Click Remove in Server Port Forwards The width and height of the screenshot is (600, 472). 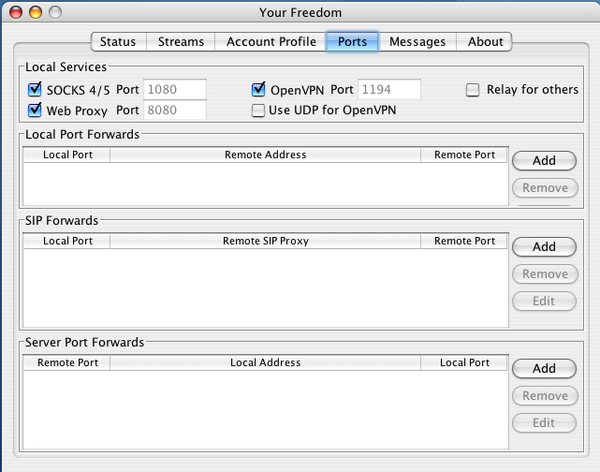pyautogui.click(x=545, y=396)
